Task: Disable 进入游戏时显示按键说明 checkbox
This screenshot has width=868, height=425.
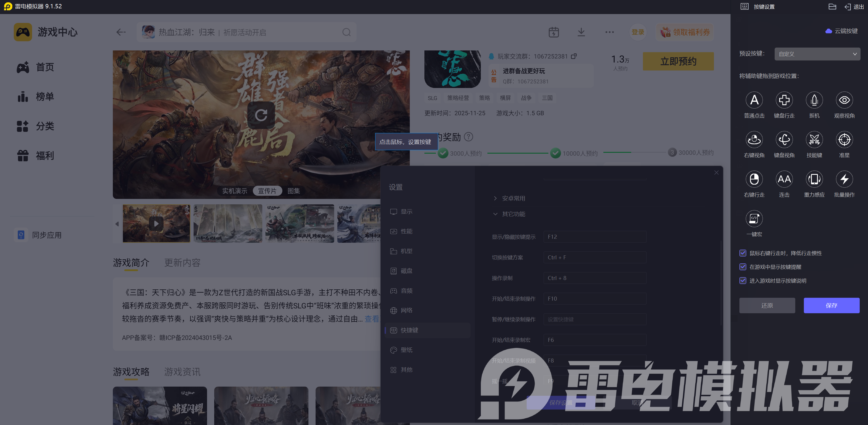Action: [742, 281]
